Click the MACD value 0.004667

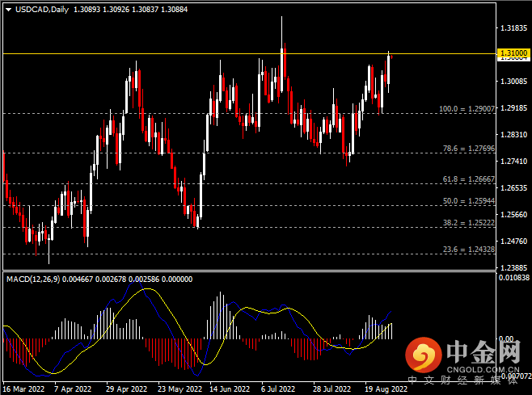tap(78, 279)
